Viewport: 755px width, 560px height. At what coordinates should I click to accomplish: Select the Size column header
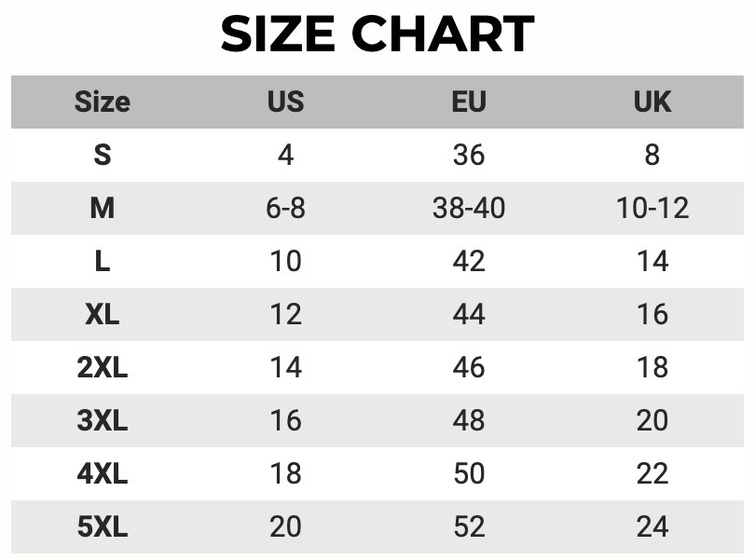(x=102, y=101)
